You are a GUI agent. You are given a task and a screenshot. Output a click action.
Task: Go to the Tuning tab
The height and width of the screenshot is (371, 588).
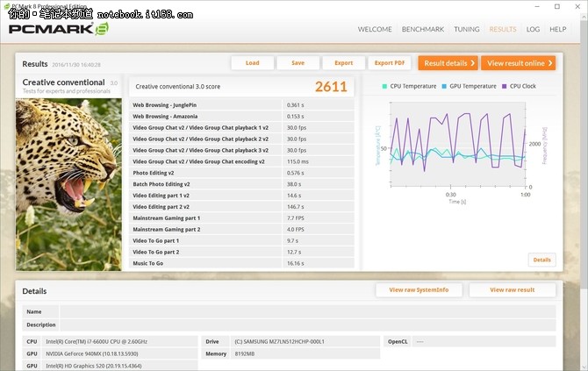click(466, 29)
